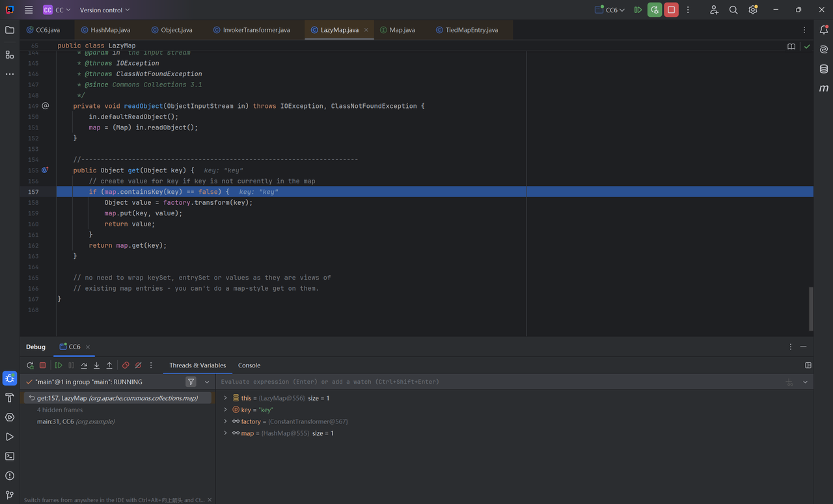Open editor tabs more options menu
The image size is (833, 504).
[x=804, y=30]
